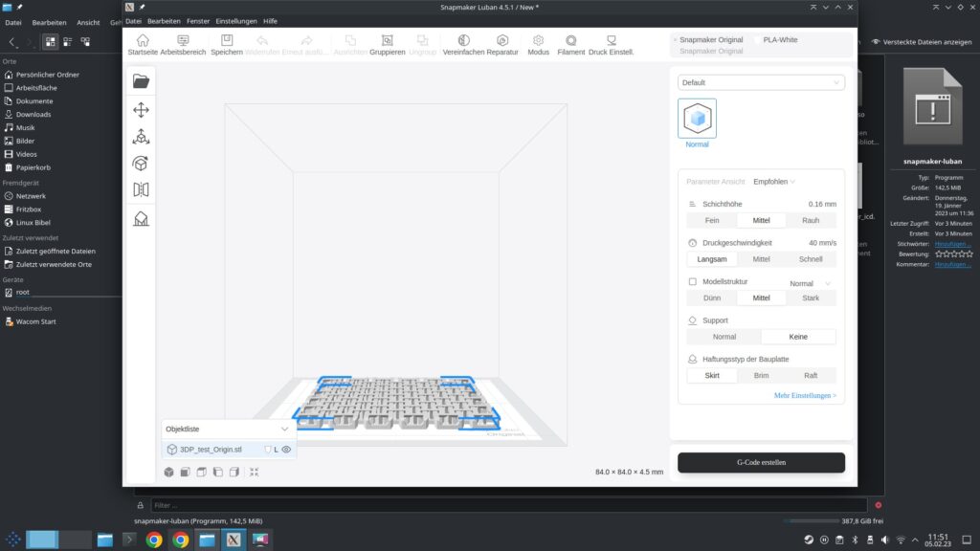Click the open file folder icon
Viewport: 980px width, 551px height.
[141, 80]
